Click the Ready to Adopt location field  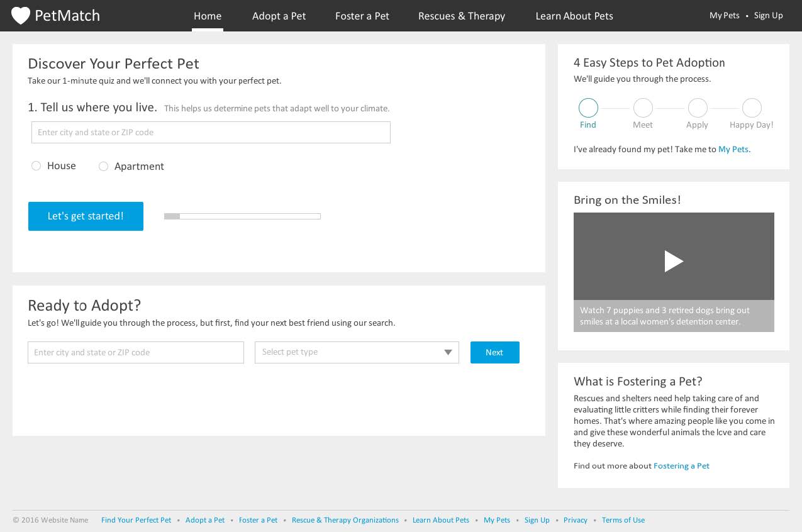click(135, 353)
